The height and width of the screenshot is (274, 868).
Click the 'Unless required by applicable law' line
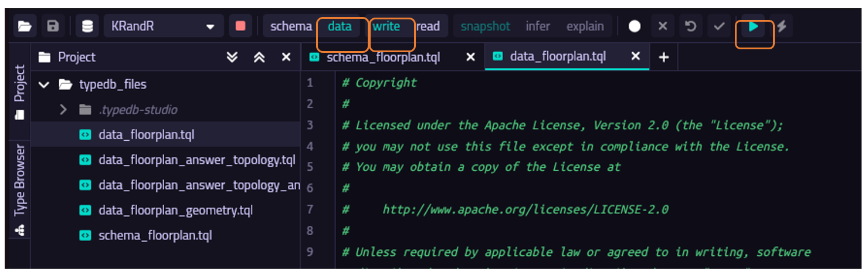click(x=577, y=252)
